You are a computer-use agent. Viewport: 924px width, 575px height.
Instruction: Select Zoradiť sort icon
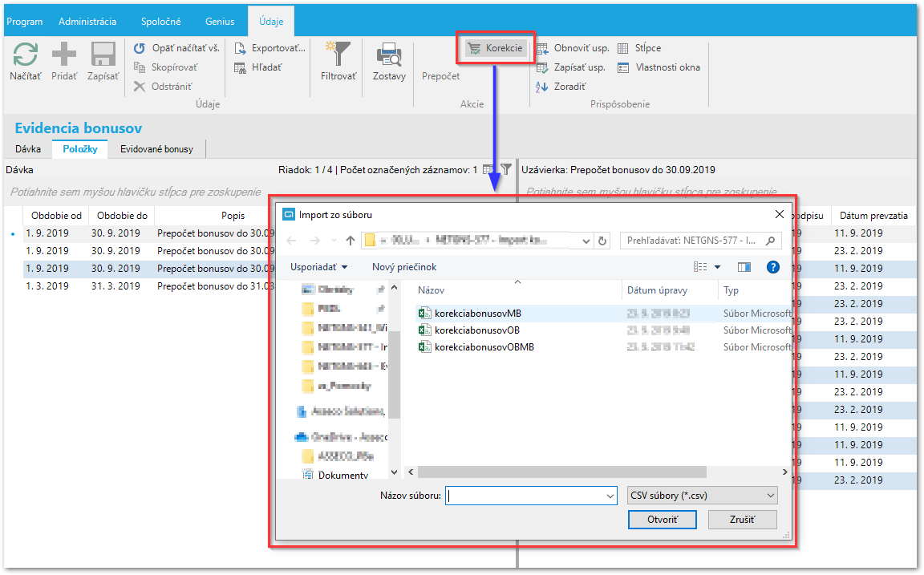coord(541,87)
